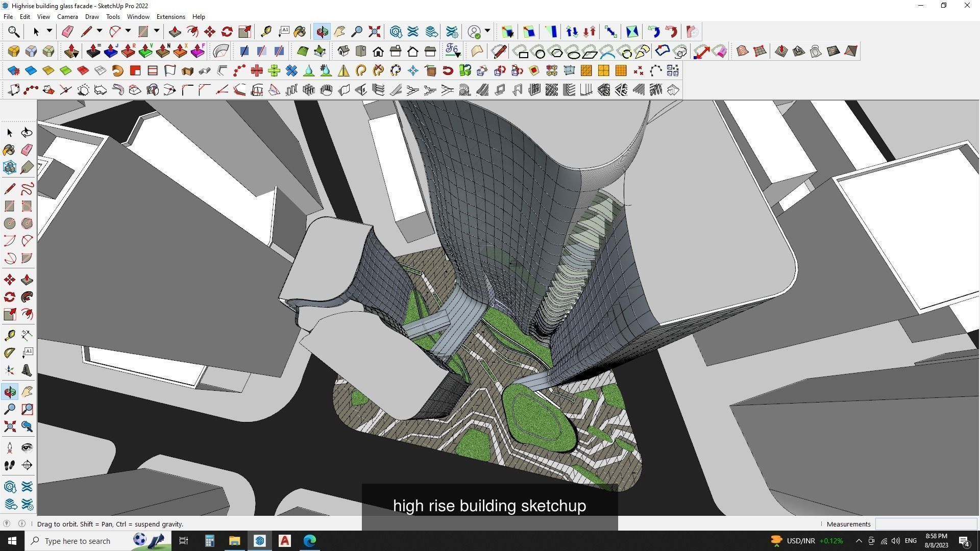Open the Extensions menu
Viewport: 980px width, 551px height.
(x=170, y=17)
